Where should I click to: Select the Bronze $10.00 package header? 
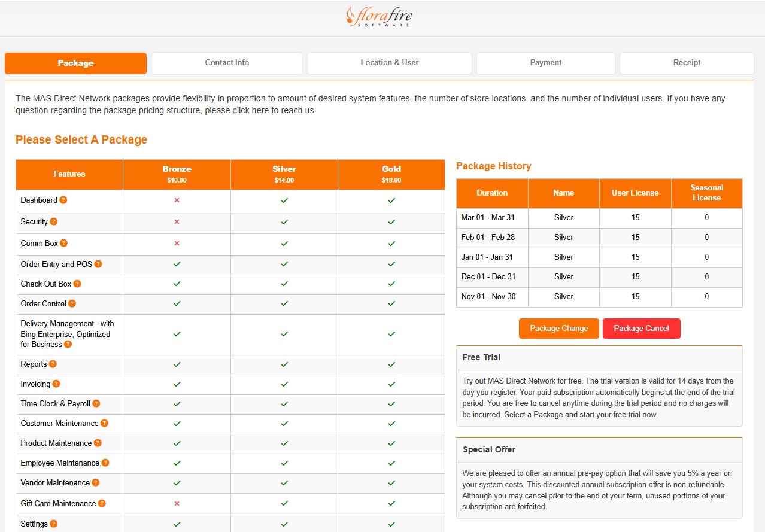[x=177, y=174]
